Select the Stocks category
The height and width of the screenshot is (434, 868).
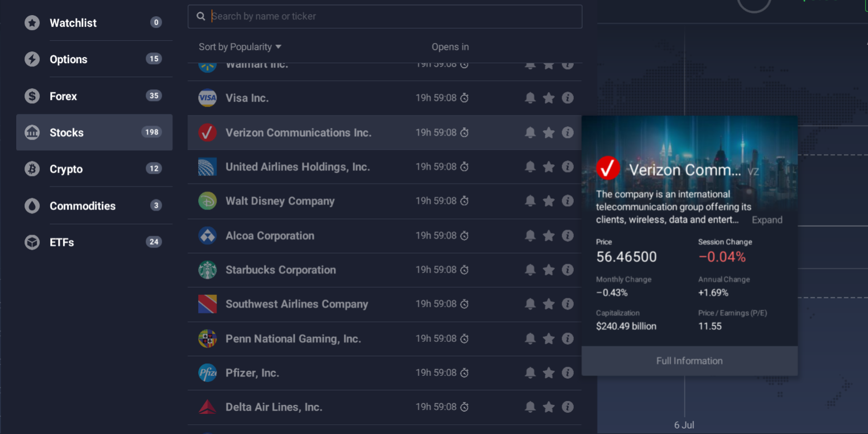click(94, 132)
